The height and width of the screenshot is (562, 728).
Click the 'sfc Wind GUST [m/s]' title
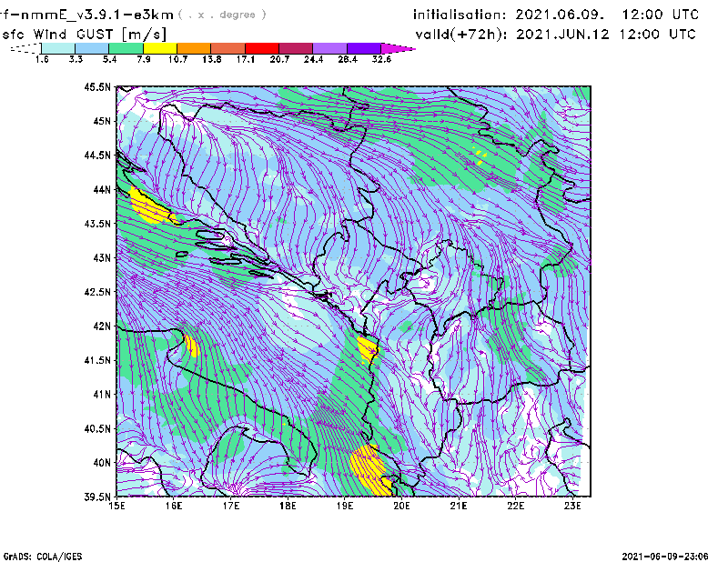(84, 35)
